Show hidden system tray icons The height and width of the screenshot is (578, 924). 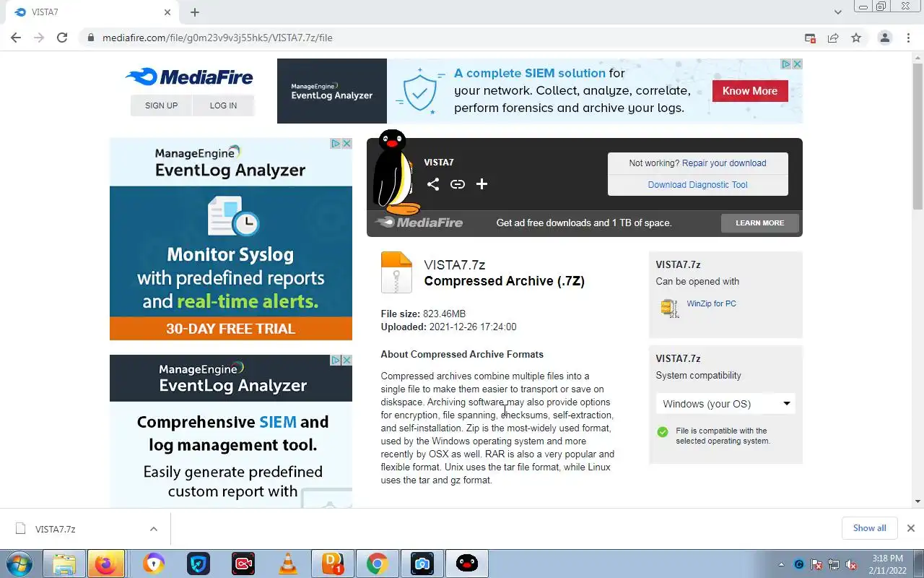point(781,564)
